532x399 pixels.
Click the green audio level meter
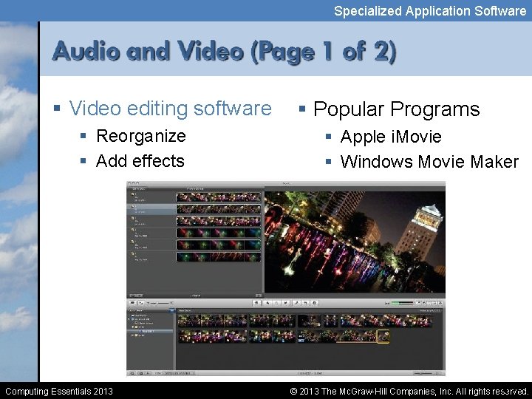click(402, 303)
